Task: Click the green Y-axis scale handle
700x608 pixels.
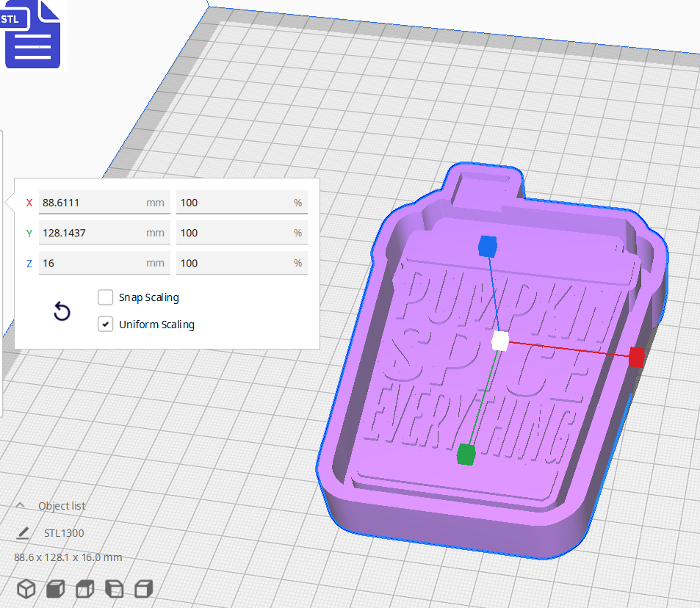Action: 466,456
